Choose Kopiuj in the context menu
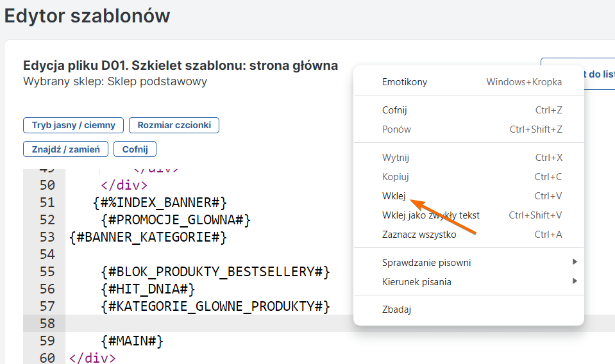Image resolution: width=615 pixels, height=364 pixels. (396, 177)
